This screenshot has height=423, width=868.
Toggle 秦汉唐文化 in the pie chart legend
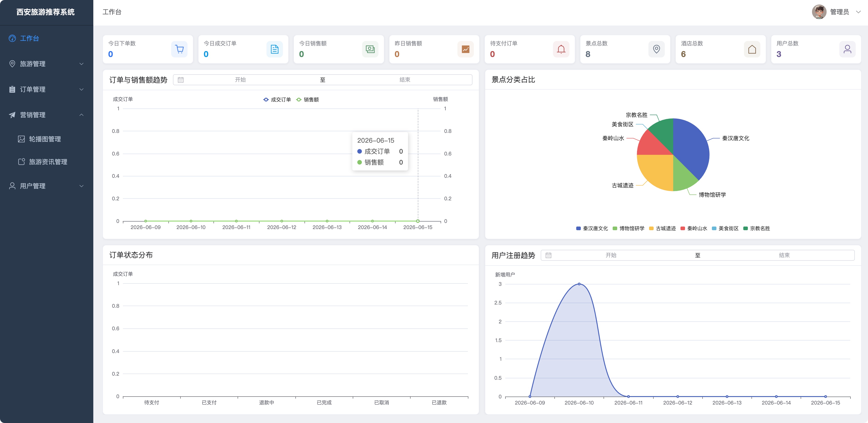coord(592,228)
